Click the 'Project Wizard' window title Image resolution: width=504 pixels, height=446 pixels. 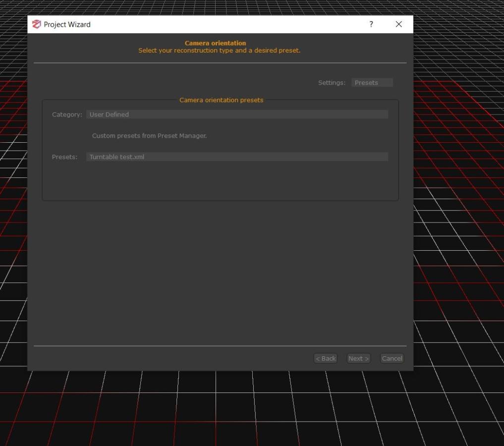pyautogui.click(x=67, y=24)
